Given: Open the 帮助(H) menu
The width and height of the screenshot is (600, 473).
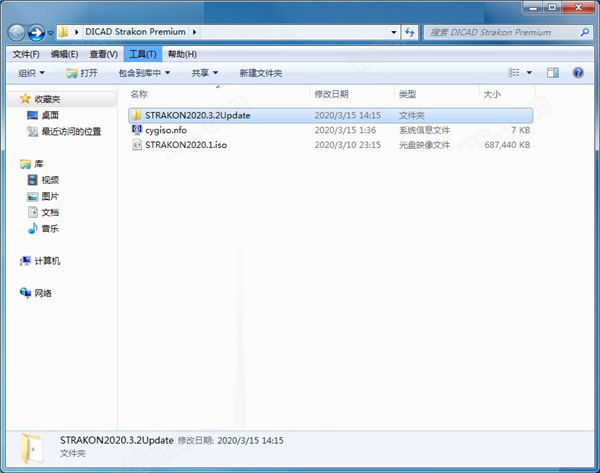Looking at the screenshot, I should tap(182, 54).
